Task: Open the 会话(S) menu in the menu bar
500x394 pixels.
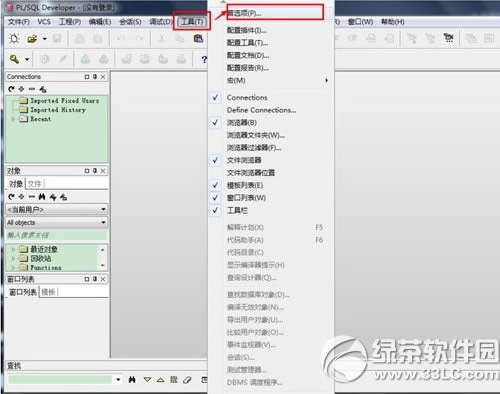Action: (130, 22)
